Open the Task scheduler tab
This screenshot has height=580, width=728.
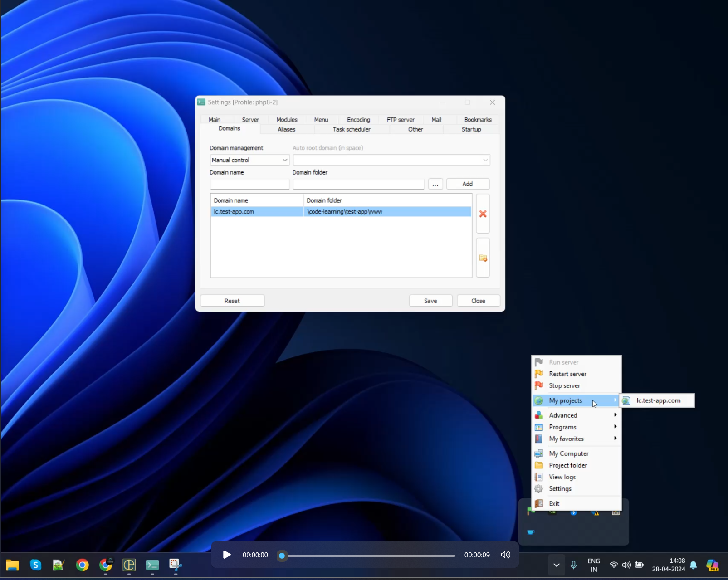(x=352, y=129)
